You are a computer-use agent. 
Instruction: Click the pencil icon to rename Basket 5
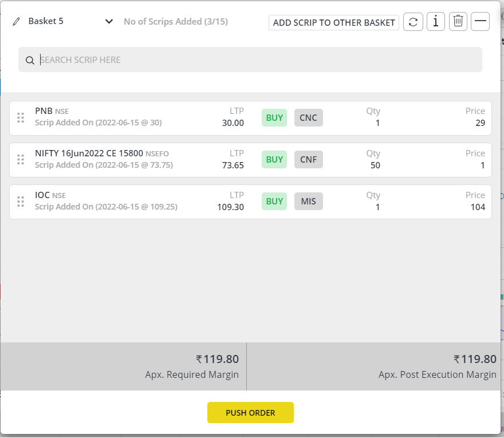click(x=16, y=22)
